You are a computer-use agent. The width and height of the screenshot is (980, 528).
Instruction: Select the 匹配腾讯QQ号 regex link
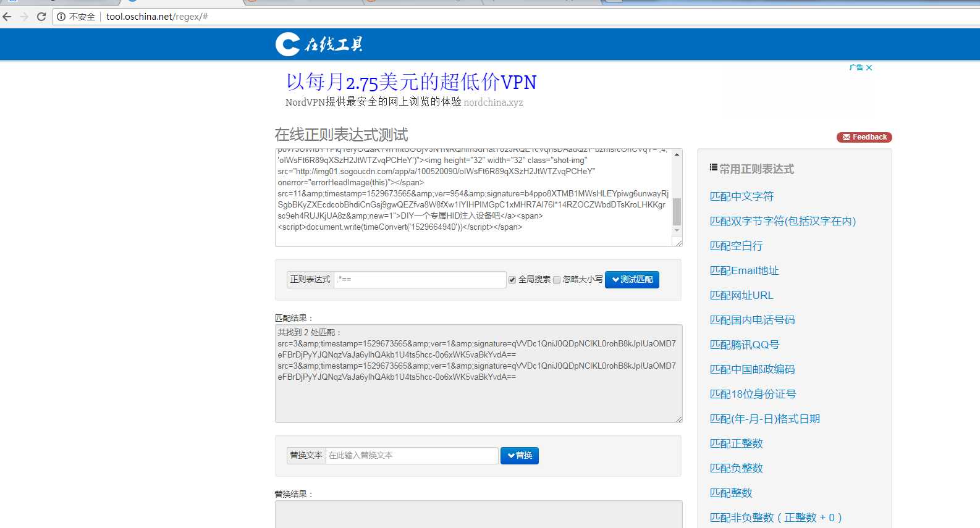(x=745, y=345)
